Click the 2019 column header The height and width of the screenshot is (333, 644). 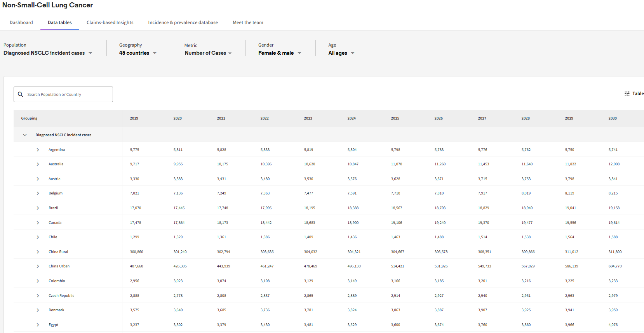tap(134, 118)
